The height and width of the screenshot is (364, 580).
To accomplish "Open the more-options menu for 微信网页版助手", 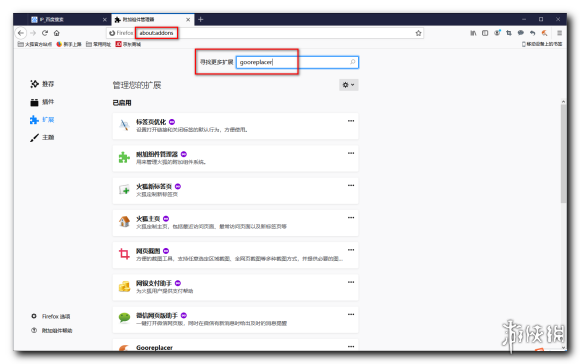I will (351, 314).
